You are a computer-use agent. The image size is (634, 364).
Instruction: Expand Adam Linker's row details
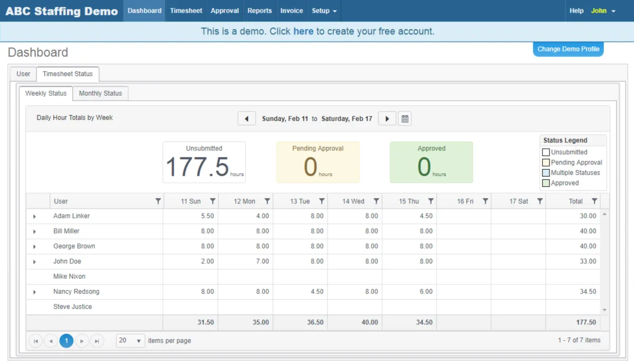[34, 217]
